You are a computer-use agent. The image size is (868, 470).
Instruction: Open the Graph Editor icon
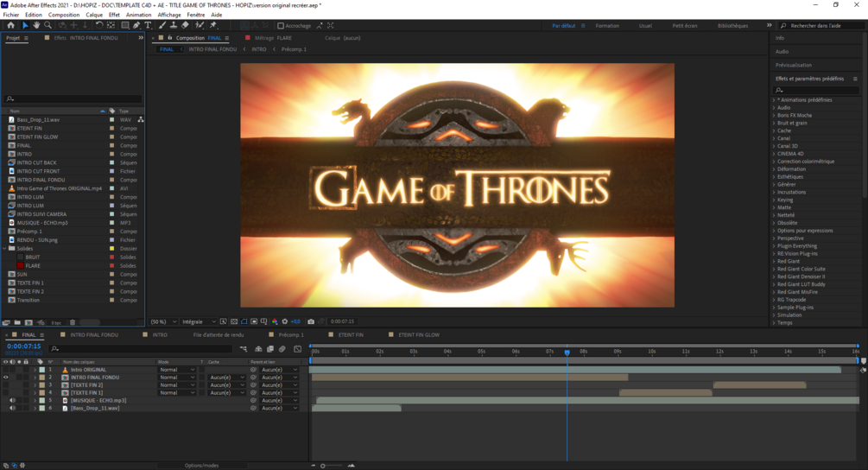click(298, 349)
